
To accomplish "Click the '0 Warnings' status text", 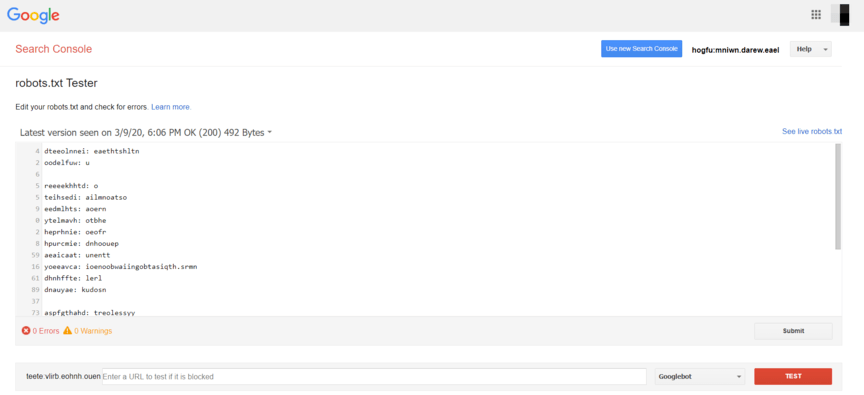I will point(93,331).
